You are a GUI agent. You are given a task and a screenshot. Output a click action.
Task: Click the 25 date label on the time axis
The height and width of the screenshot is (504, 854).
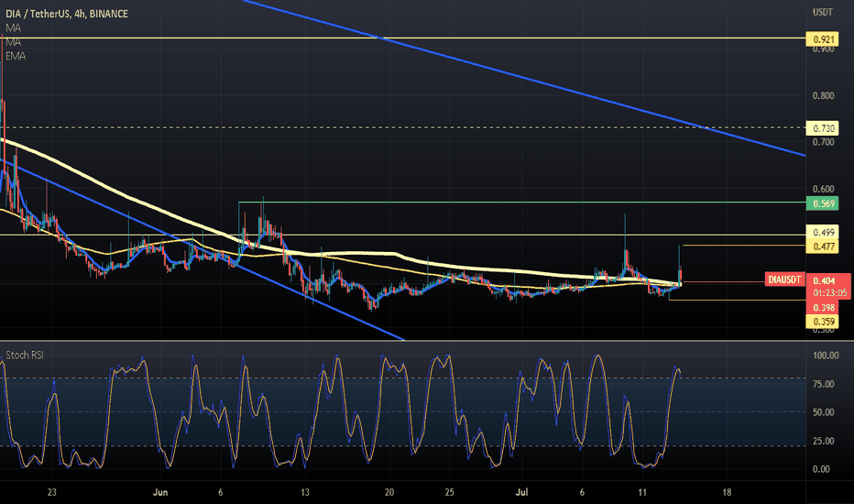(x=449, y=493)
